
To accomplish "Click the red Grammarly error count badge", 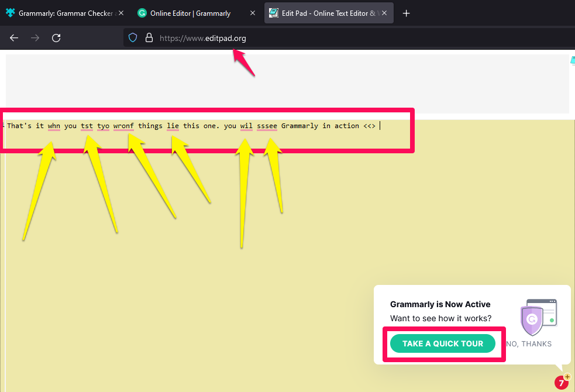I will click(561, 383).
